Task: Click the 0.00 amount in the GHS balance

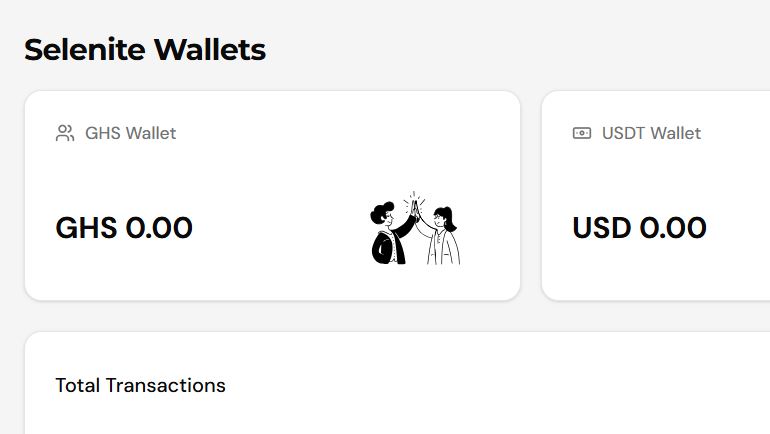Action: point(159,228)
